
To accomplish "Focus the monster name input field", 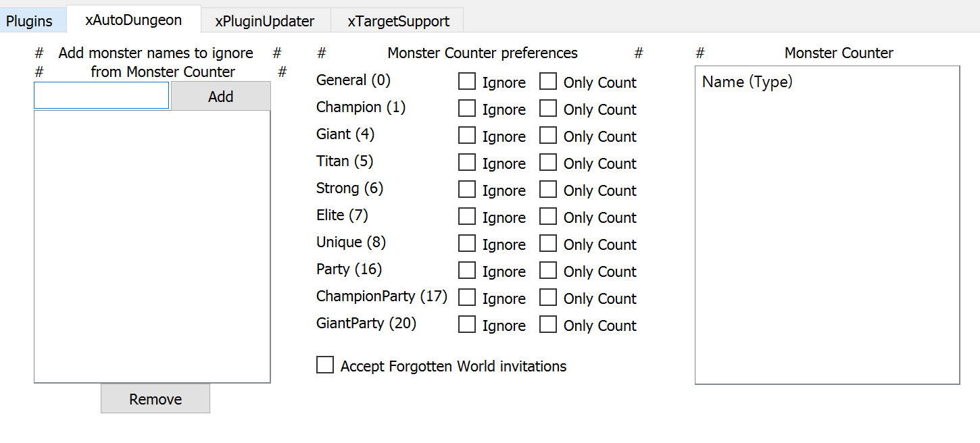I will pos(101,96).
